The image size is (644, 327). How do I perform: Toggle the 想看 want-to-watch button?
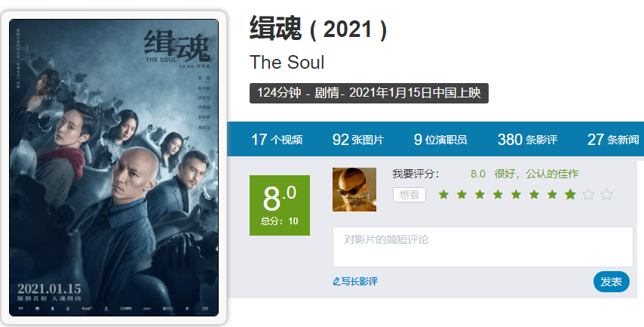coord(409,195)
